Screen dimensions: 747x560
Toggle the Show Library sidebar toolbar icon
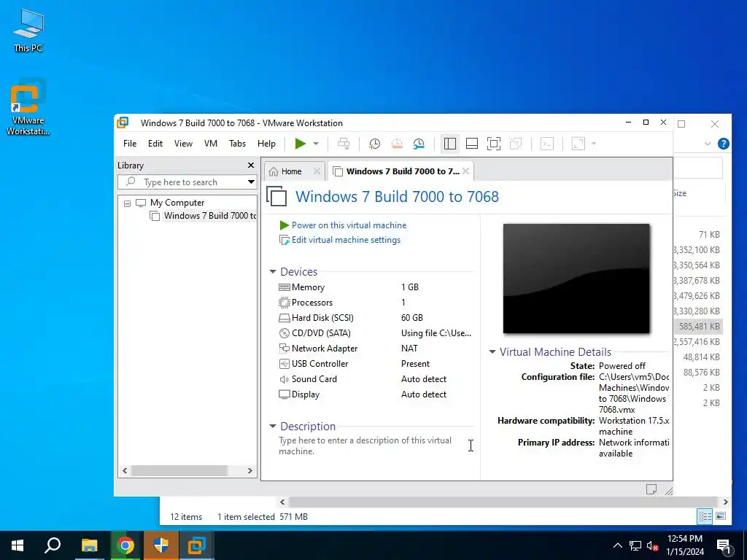[x=449, y=144]
